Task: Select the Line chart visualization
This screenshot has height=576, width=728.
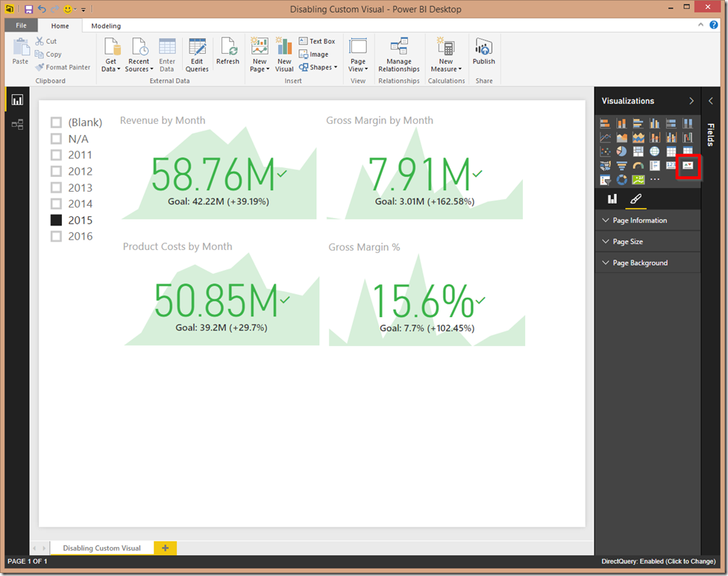Action: [x=605, y=137]
